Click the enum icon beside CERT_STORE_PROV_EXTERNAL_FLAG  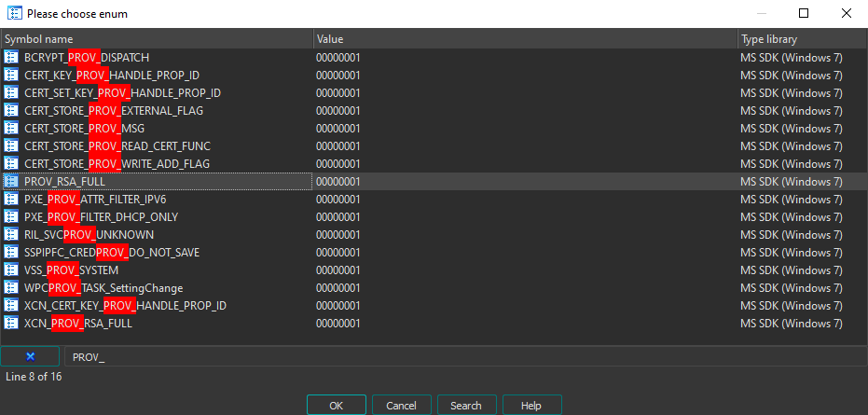click(11, 110)
